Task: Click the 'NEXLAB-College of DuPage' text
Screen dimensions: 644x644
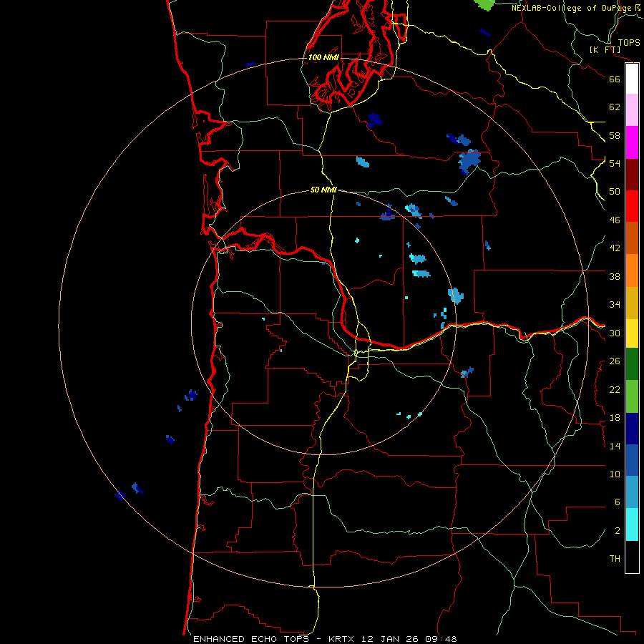Action: pos(572,8)
